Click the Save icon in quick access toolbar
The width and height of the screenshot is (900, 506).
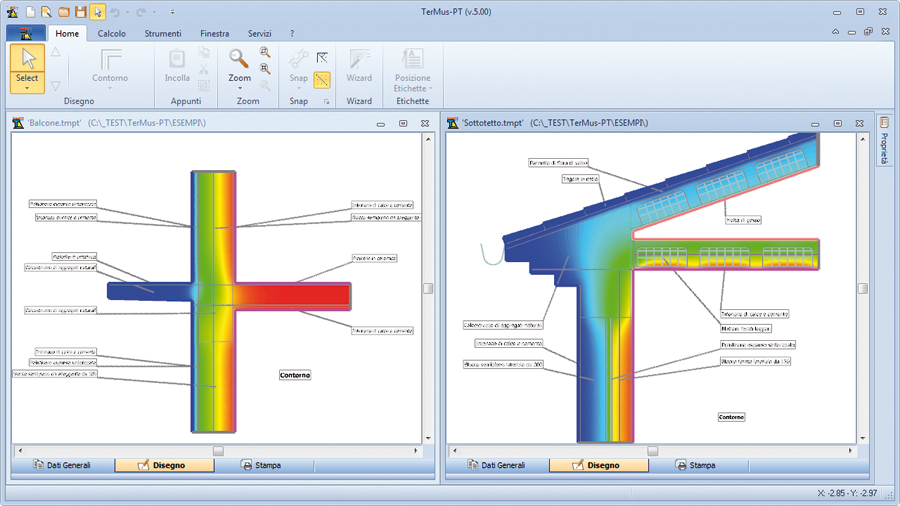(80, 12)
